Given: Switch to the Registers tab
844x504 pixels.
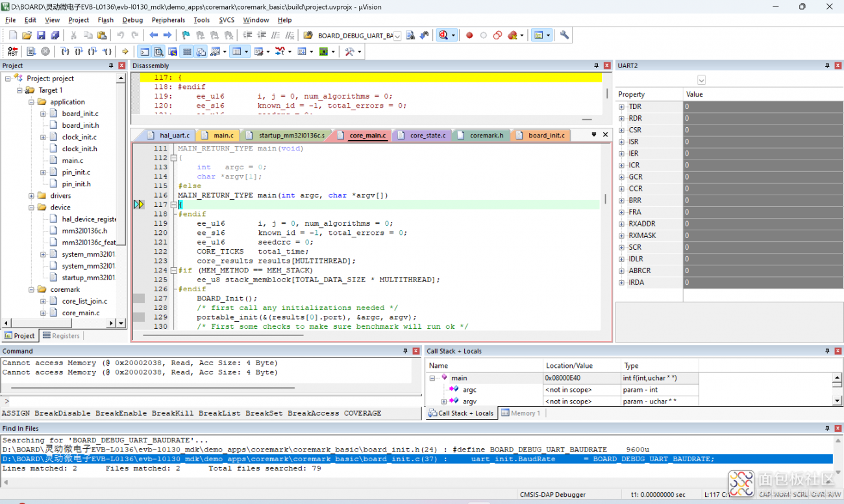Looking at the screenshot, I should (60, 335).
